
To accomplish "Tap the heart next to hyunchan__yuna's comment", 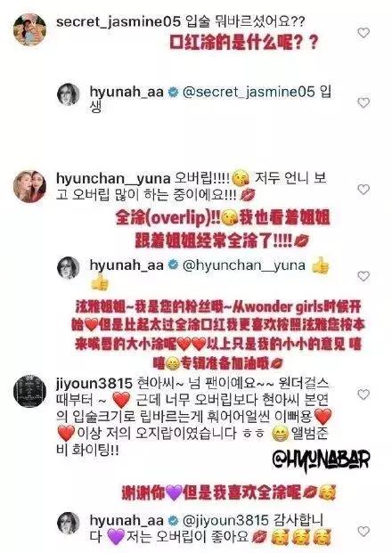I will (363, 190).
